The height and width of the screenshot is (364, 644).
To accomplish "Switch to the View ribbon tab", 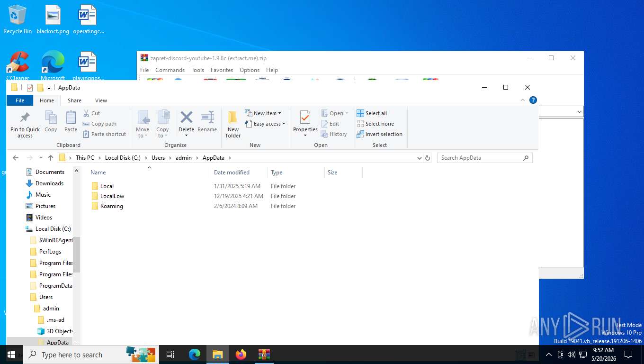I will click(x=101, y=100).
